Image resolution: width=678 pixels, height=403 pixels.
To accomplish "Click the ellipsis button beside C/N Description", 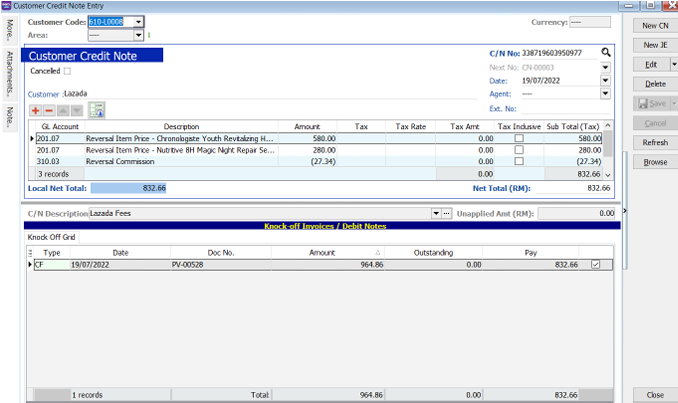I will 447,213.
